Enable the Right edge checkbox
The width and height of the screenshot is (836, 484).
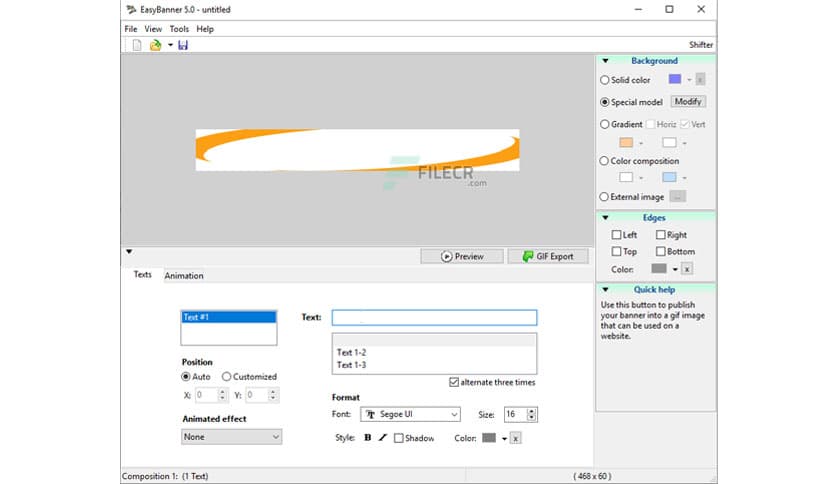tap(661, 235)
